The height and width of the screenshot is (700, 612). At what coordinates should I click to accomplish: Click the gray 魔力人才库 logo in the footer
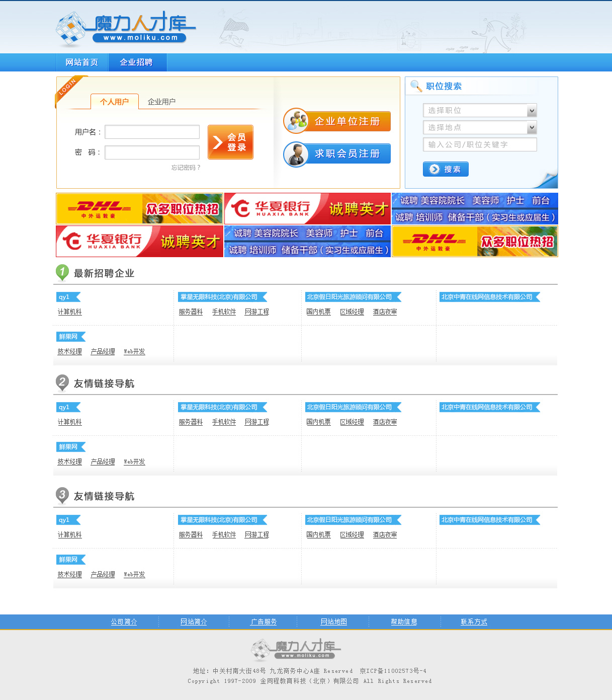(296, 649)
